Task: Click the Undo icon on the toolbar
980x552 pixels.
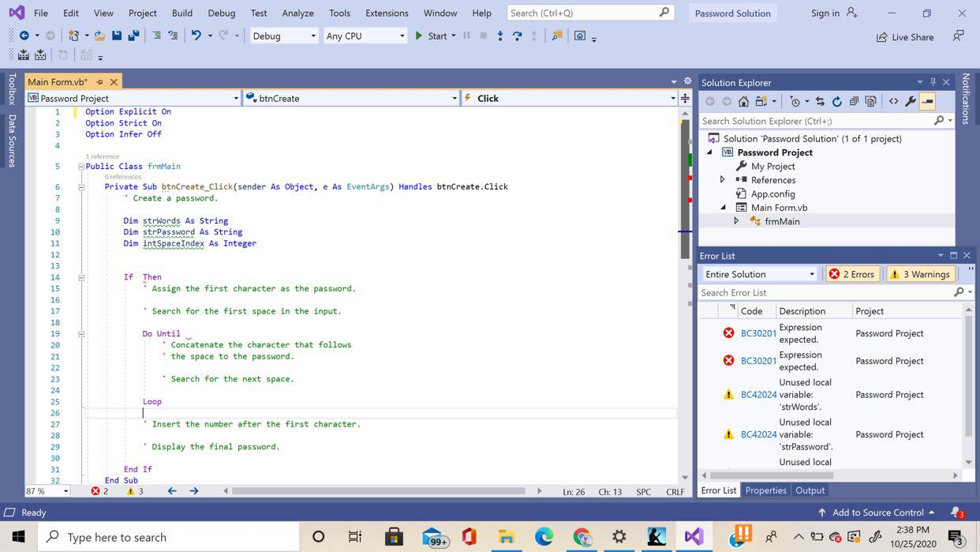Action: (197, 36)
